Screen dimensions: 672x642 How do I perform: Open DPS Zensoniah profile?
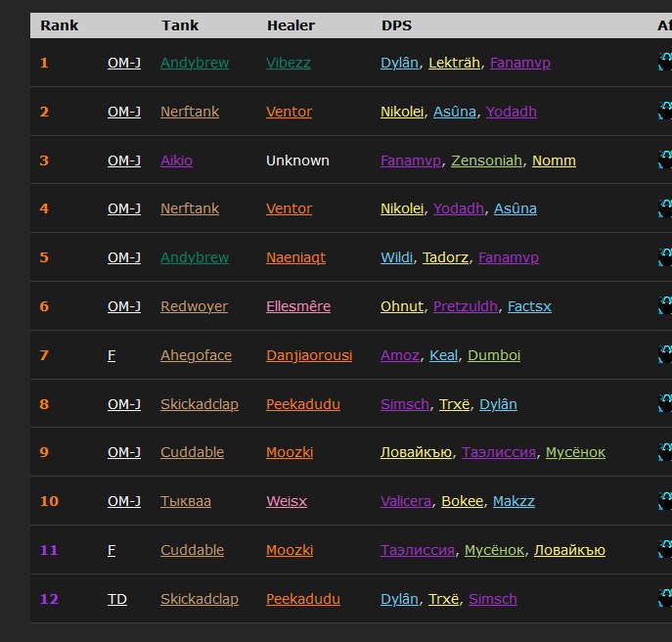[x=486, y=160]
